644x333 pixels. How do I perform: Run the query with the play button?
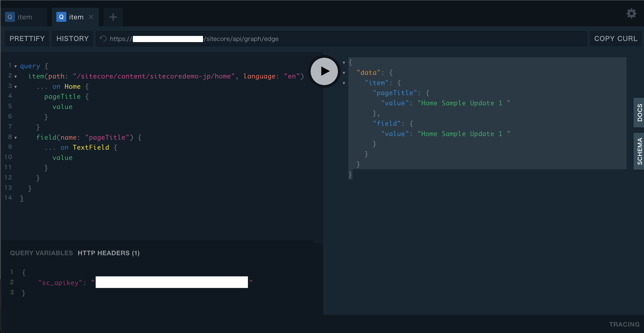tap(324, 71)
